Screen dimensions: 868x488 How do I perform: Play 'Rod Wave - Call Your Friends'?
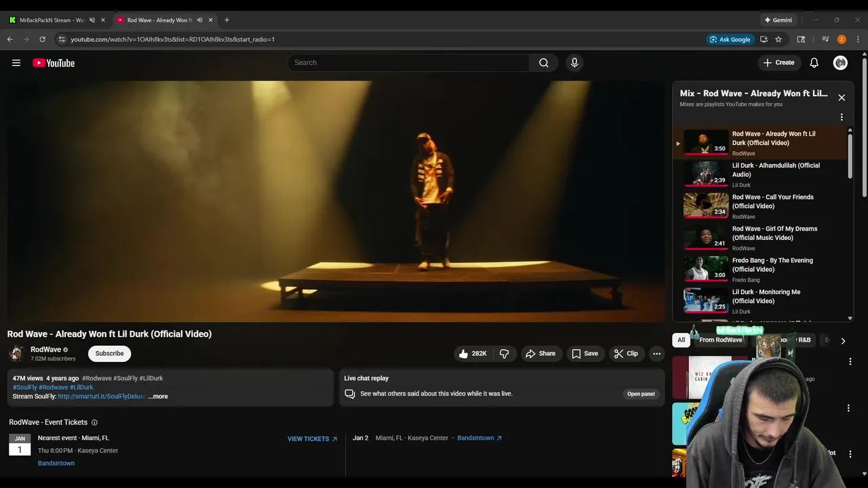(760, 206)
